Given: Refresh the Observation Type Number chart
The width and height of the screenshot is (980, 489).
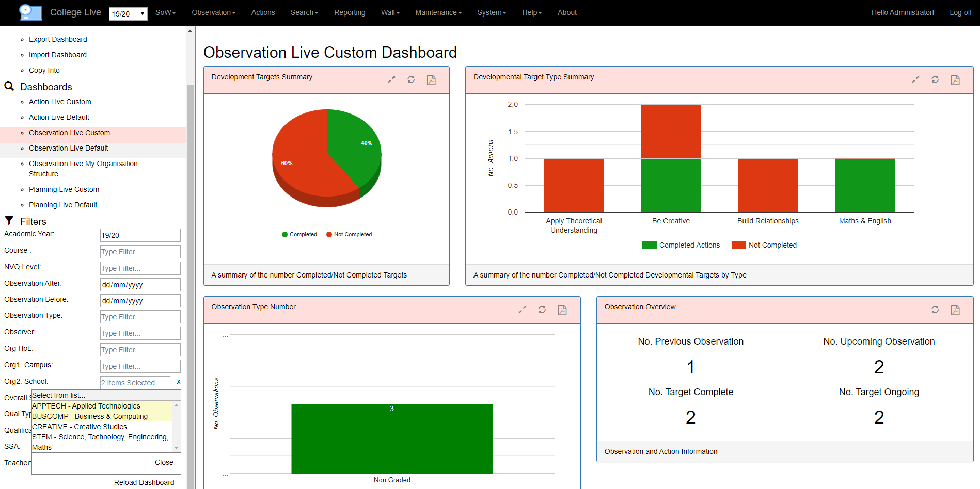Looking at the screenshot, I should tap(542, 309).
